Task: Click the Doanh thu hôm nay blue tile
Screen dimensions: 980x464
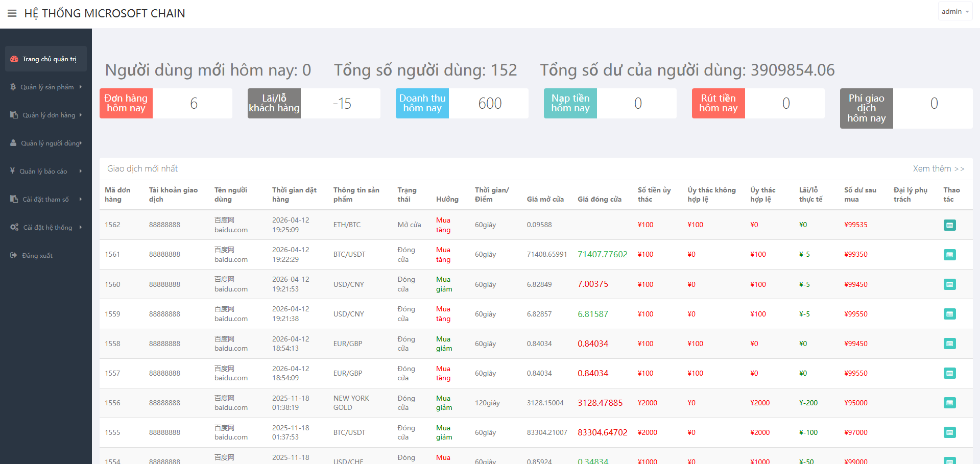Action: coord(422,103)
